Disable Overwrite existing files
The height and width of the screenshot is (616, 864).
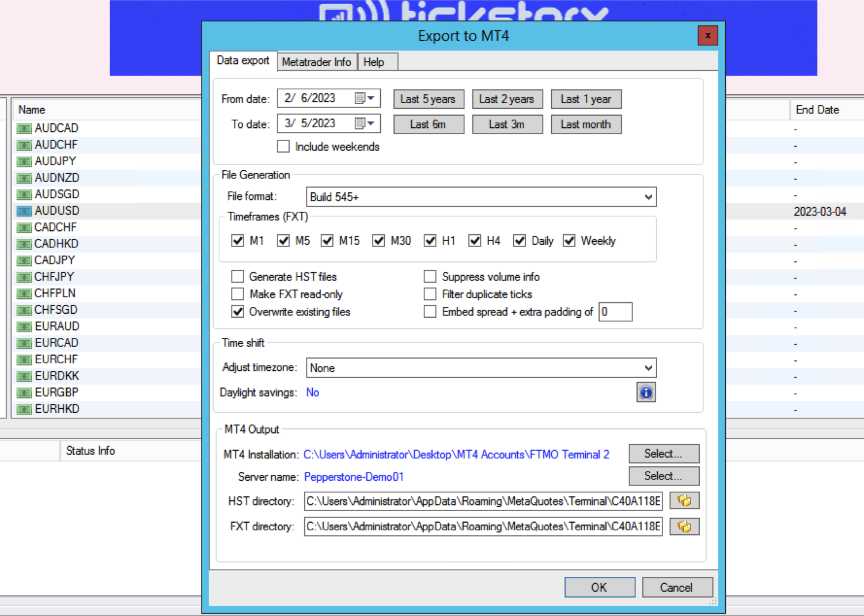point(237,311)
